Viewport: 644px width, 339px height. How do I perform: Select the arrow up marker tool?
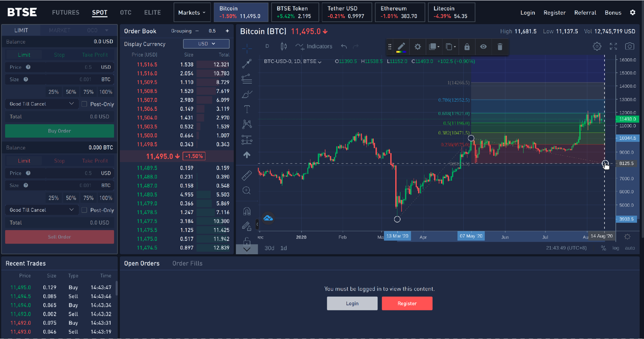pyautogui.click(x=247, y=155)
